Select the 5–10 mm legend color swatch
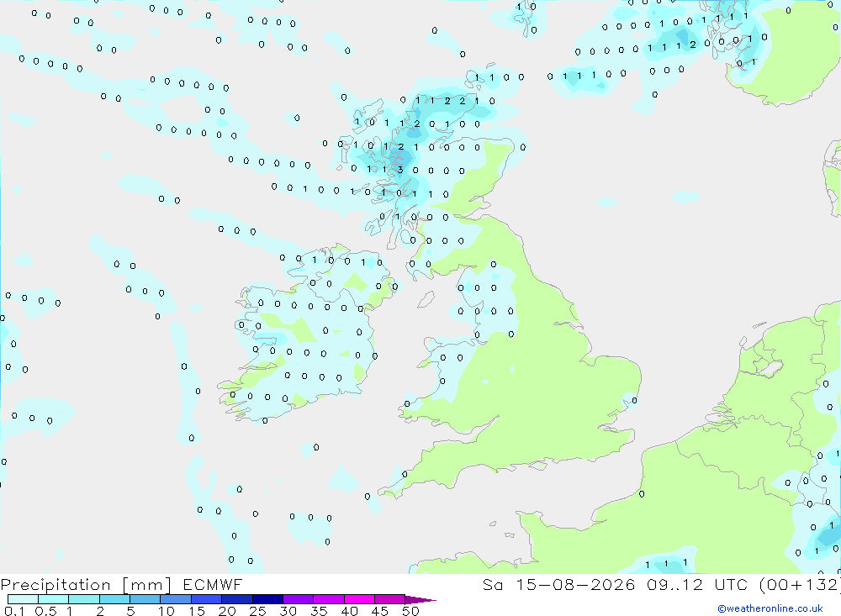The image size is (841, 616). point(145,599)
